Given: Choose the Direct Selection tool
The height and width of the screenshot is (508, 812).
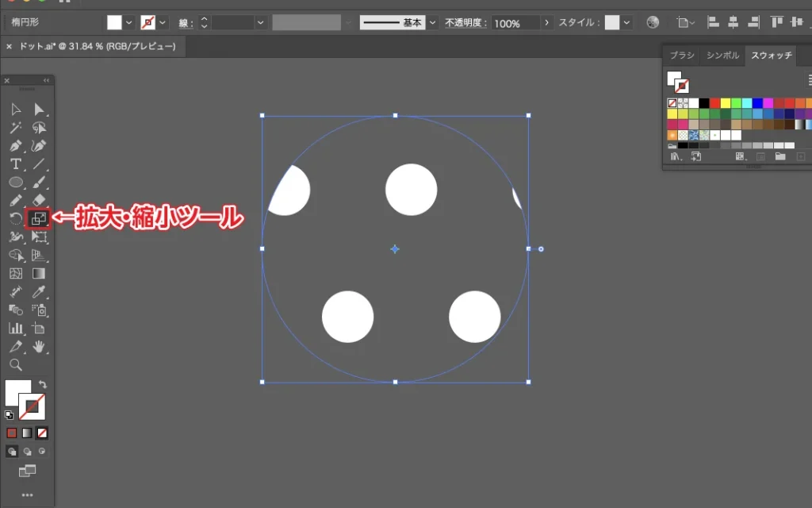Looking at the screenshot, I should 38,110.
